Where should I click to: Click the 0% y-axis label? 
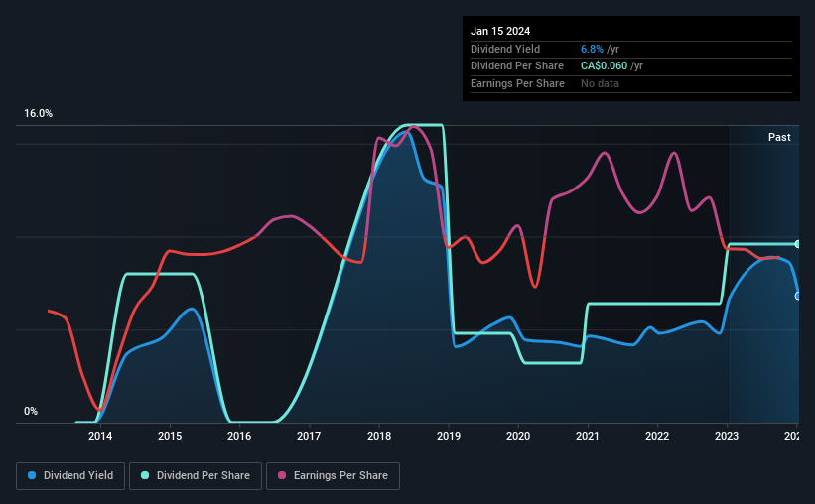tap(31, 411)
